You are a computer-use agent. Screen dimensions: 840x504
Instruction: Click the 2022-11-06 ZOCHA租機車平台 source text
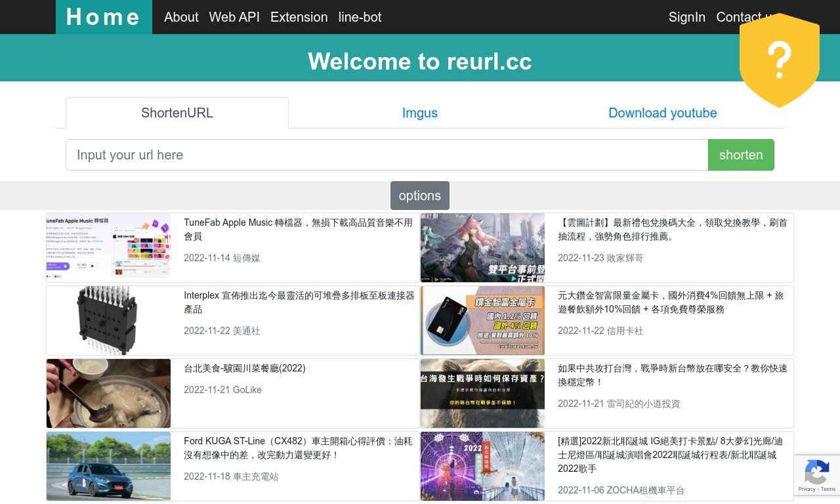point(621,490)
